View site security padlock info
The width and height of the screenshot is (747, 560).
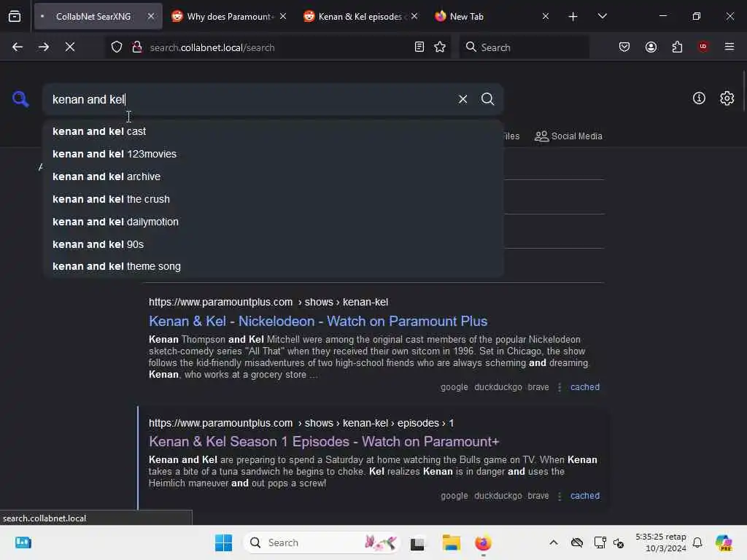(x=137, y=47)
